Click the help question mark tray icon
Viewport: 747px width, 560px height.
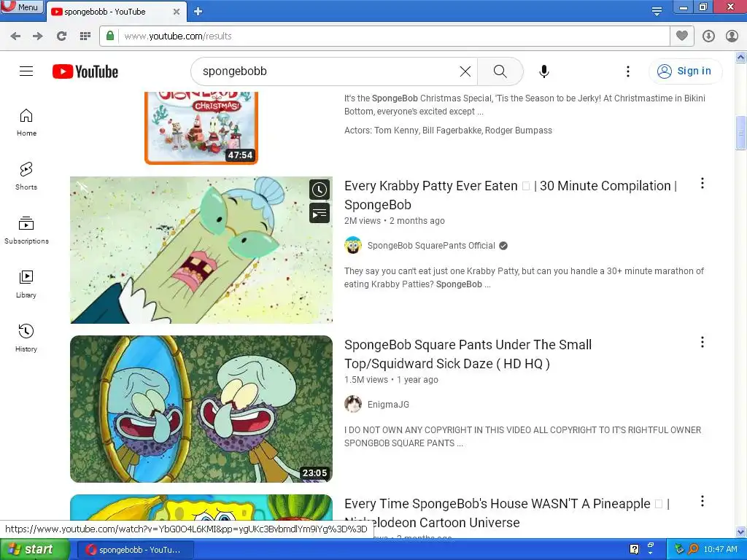point(634,550)
